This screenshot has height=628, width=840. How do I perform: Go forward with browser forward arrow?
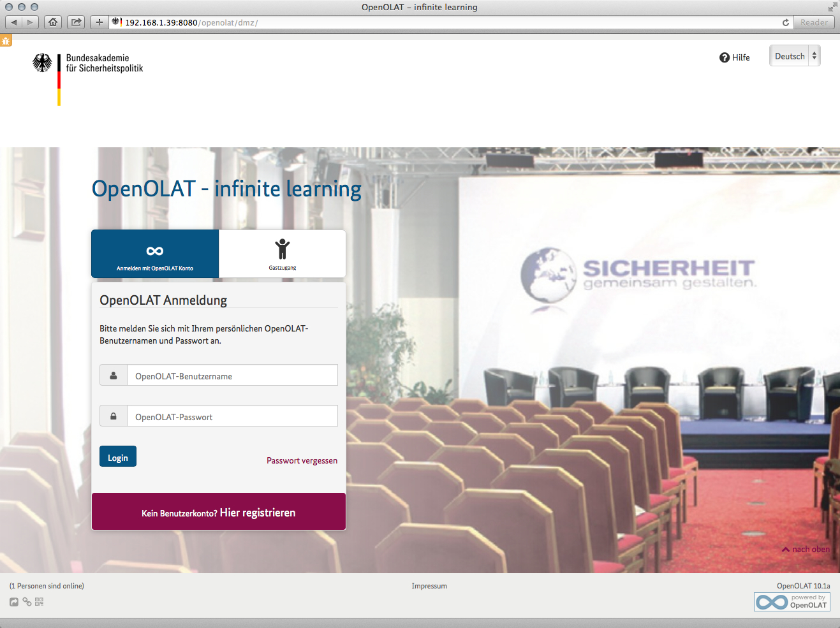tap(30, 22)
